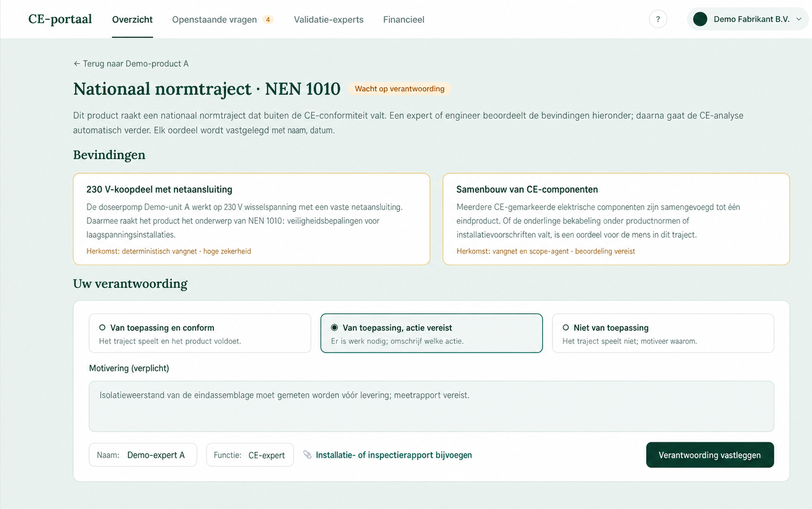Screen dimensions: 812x509
Task: Click the 'Wacht op verantwoording' status badge
Action: coord(400,89)
